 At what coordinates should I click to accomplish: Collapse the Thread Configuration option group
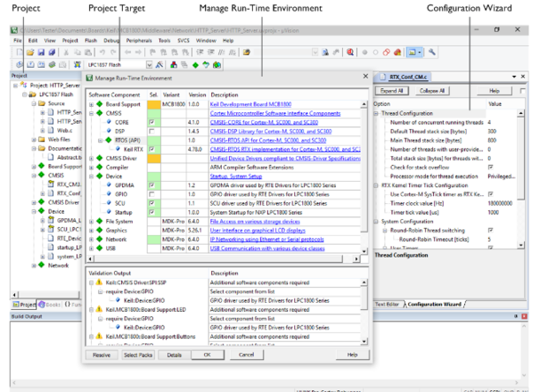(x=376, y=113)
